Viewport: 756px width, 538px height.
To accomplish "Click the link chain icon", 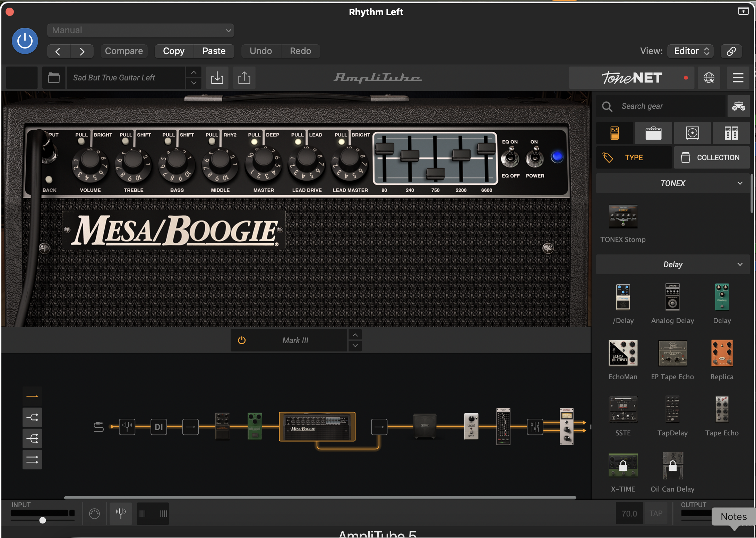I will point(731,51).
